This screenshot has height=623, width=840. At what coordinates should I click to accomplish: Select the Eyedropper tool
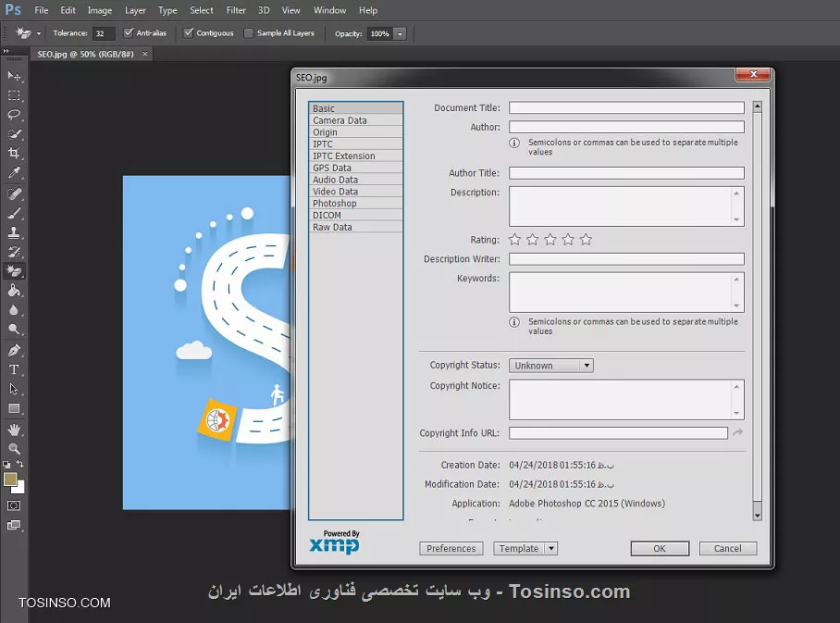coord(14,172)
